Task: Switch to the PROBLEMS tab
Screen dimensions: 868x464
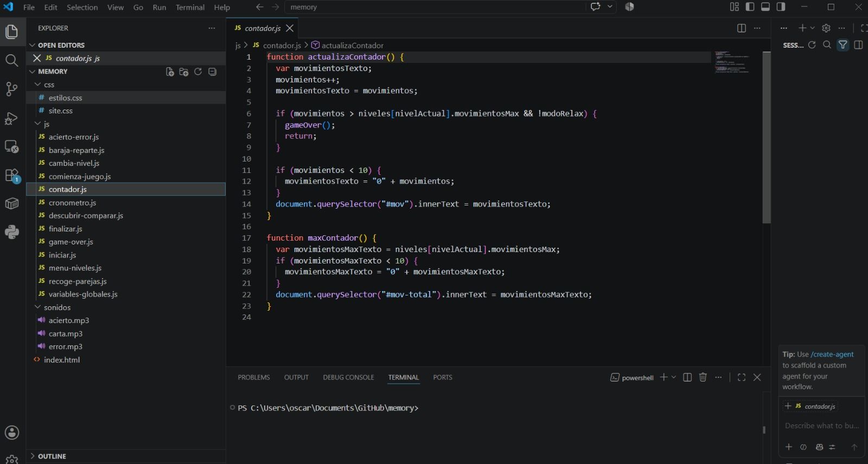Action: pyautogui.click(x=254, y=377)
